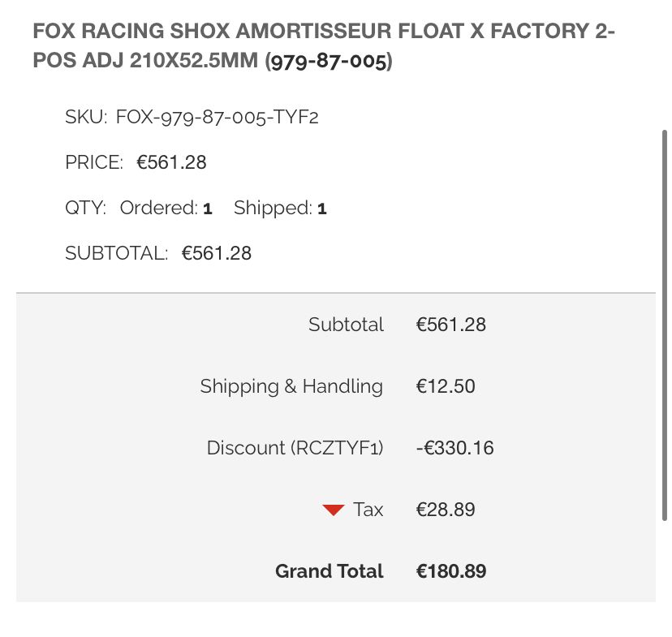Click the uppercase SUBTOTAL label of the item
This screenshot has width=672, height=637.
click(x=116, y=253)
